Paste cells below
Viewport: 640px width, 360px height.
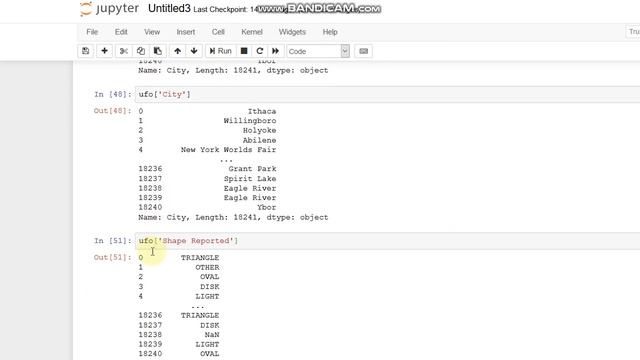tap(158, 51)
